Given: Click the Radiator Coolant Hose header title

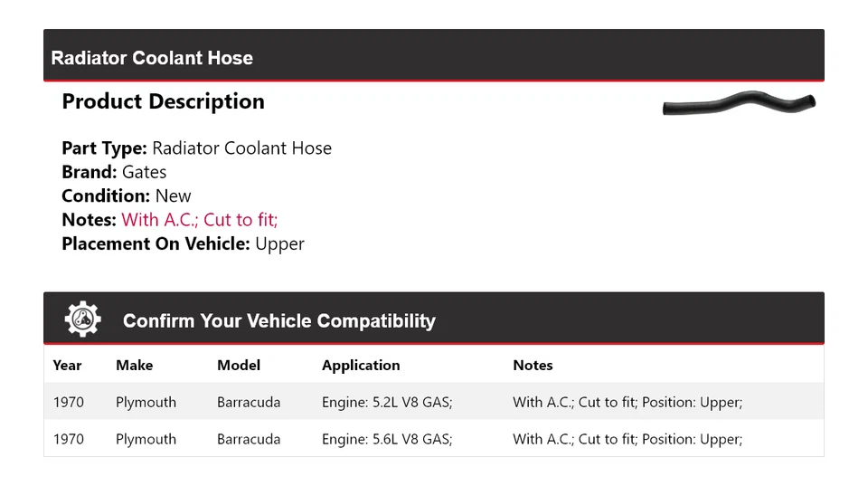Looking at the screenshot, I should click(x=152, y=58).
